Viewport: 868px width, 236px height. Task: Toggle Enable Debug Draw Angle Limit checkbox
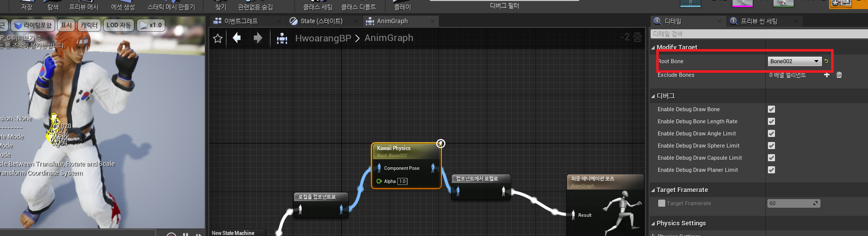tap(771, 133)
